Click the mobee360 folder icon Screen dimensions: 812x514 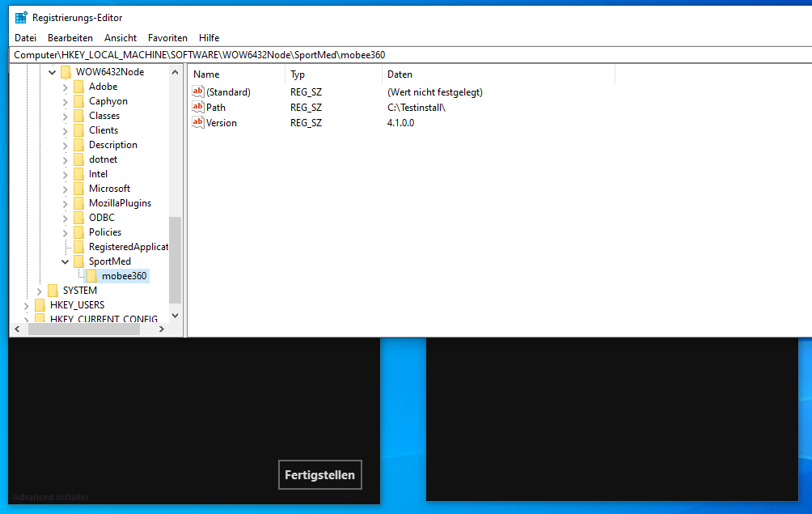point(91,276)
